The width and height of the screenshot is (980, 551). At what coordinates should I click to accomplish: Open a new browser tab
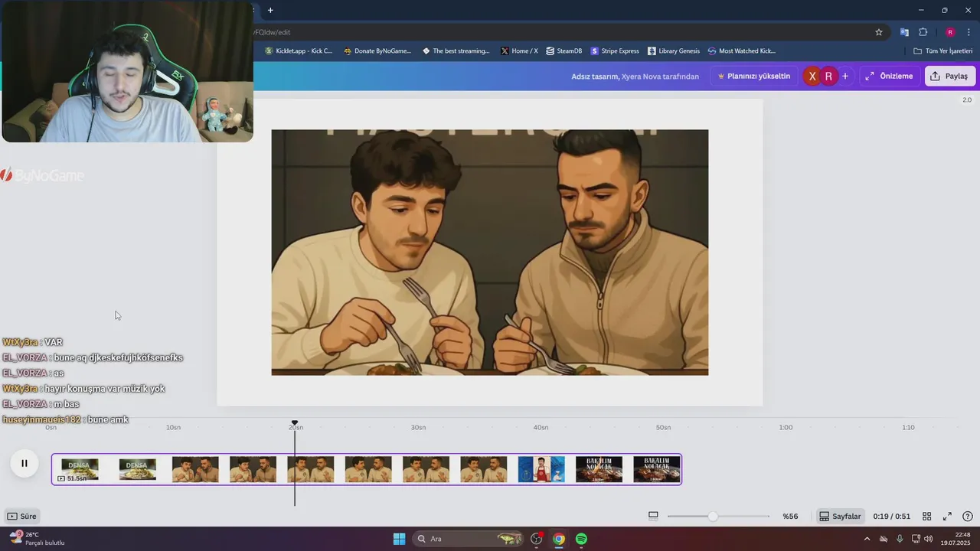(x=270, y=10)
